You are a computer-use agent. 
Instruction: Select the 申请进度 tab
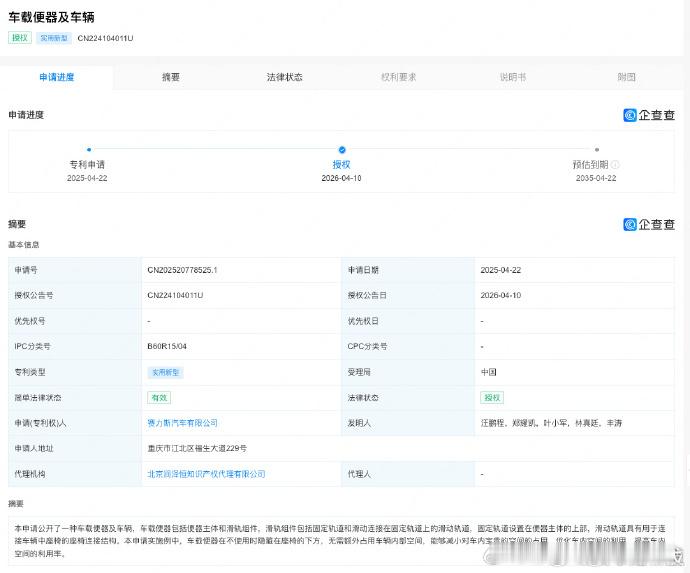[57, 77]
